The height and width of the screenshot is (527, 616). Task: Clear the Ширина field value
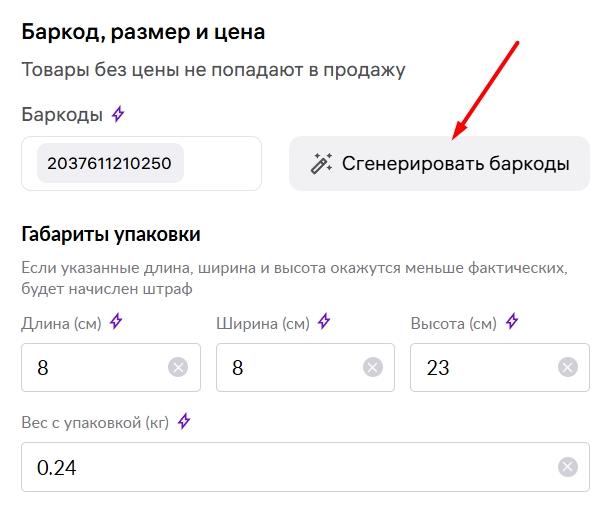pyautogui.click(x=373, y=367)
